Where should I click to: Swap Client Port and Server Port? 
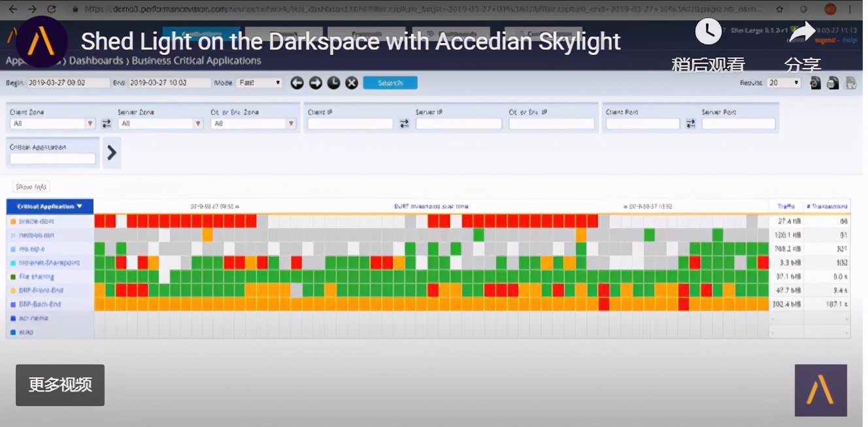click(691, 123)
